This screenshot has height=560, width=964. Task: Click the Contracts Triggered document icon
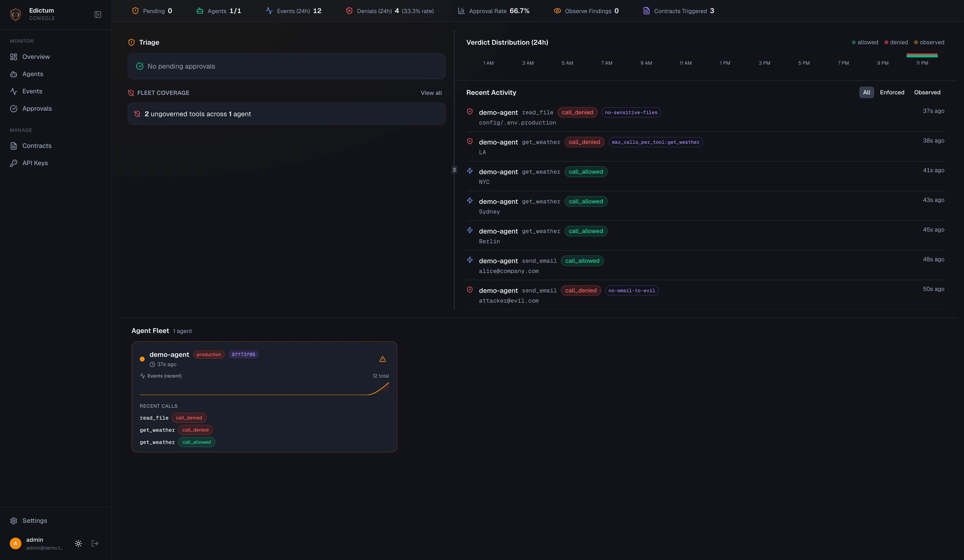pos(646,11)
